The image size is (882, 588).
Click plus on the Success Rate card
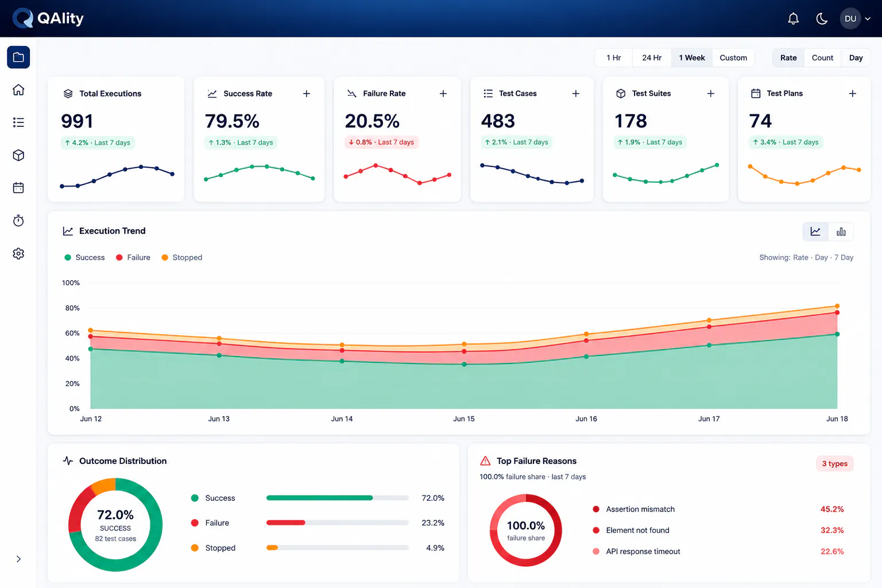(307, 94)
